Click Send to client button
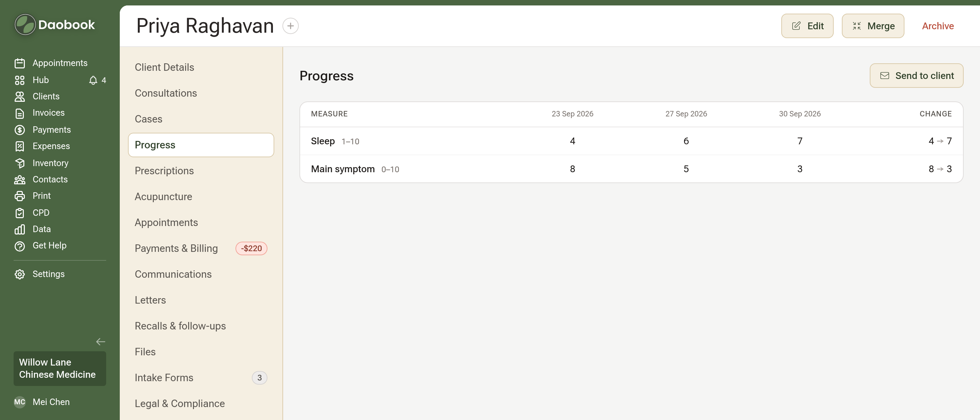Image resolution: width=980 pixels, height=420 pixels. click(x=916, y=76)
